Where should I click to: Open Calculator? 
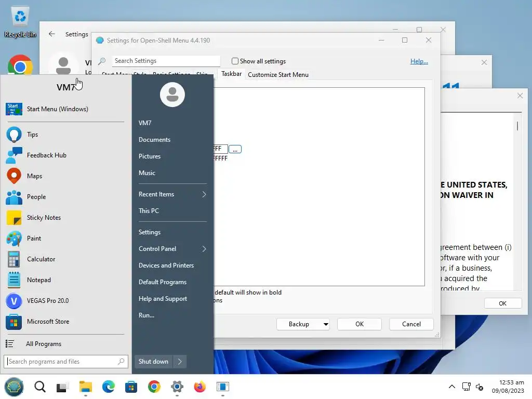(65, 259)
